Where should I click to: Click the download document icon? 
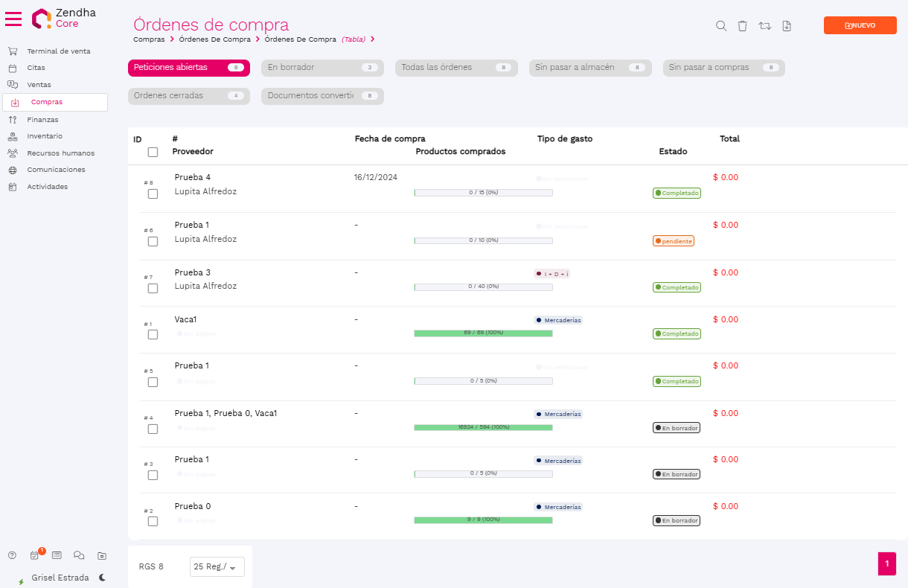coord(787,26)
